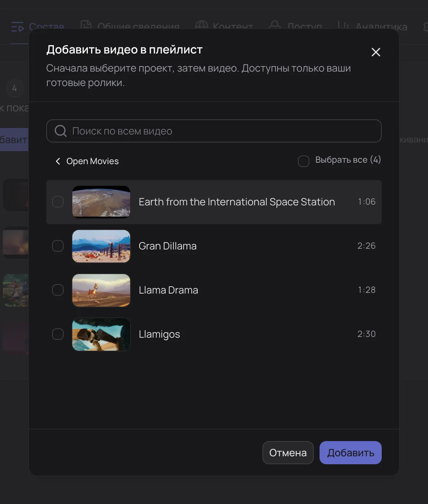Focus the search all videos field
Image resolution: width=428 pixels, height=504 pixels.
[x=214, y=131]
